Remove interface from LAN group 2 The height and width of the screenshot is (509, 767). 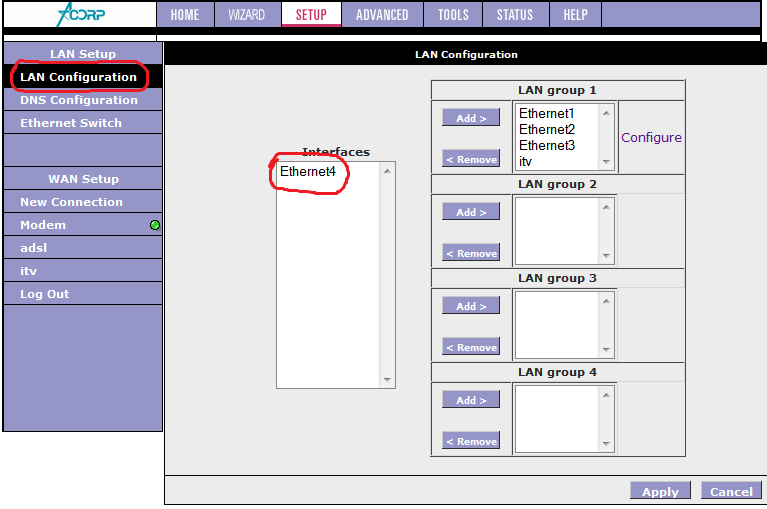click(471, 253)
